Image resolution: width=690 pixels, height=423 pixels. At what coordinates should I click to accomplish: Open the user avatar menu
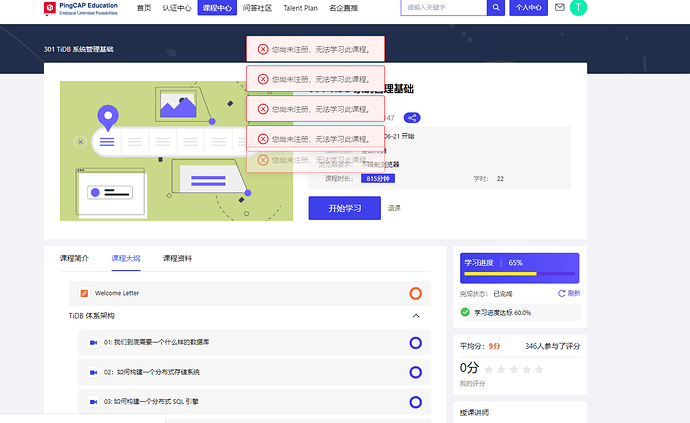pyautogui.click(x=579, y=8)
